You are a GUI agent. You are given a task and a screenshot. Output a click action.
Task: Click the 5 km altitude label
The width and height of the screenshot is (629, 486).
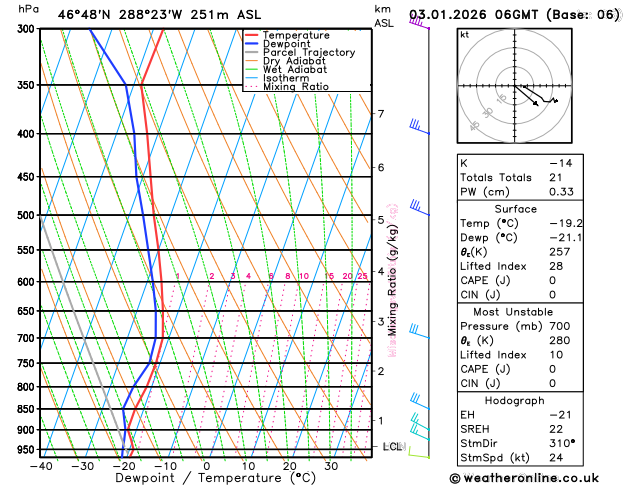[381, 220]
